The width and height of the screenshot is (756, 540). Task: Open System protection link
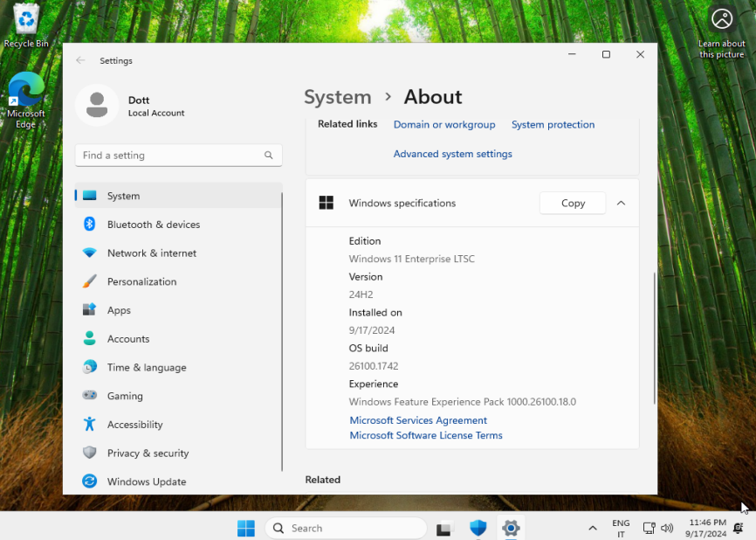(x=553, y=124)
